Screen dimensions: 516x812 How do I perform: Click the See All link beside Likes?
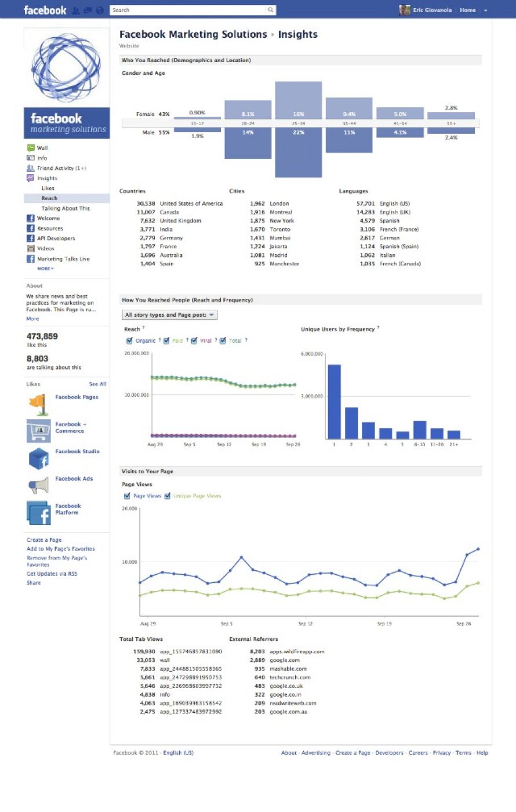point(97,384)
